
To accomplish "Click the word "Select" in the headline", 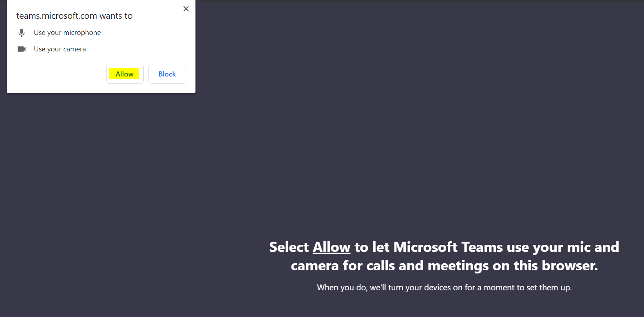I will [x=289, y=247].
